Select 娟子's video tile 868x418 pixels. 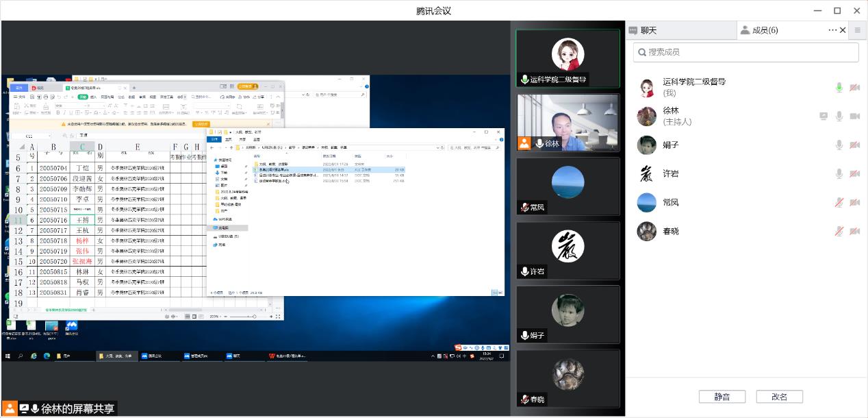point(567,314)
